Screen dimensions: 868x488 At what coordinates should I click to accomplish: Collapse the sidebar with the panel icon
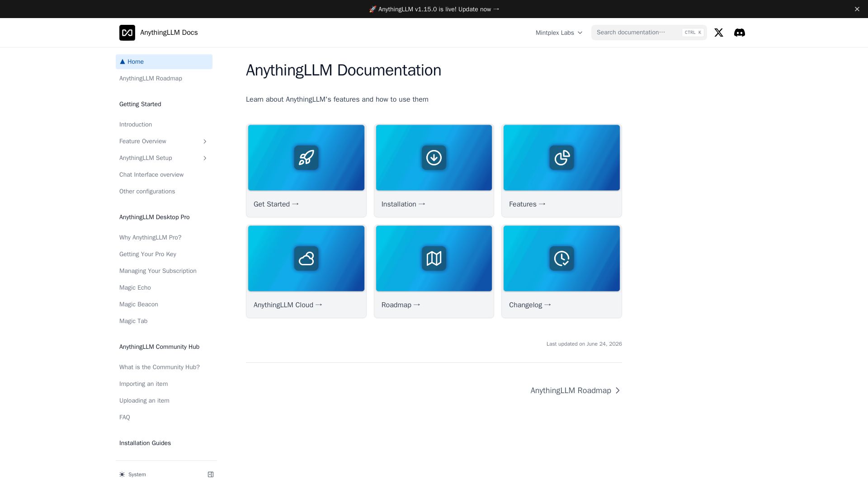coord(211,474)
